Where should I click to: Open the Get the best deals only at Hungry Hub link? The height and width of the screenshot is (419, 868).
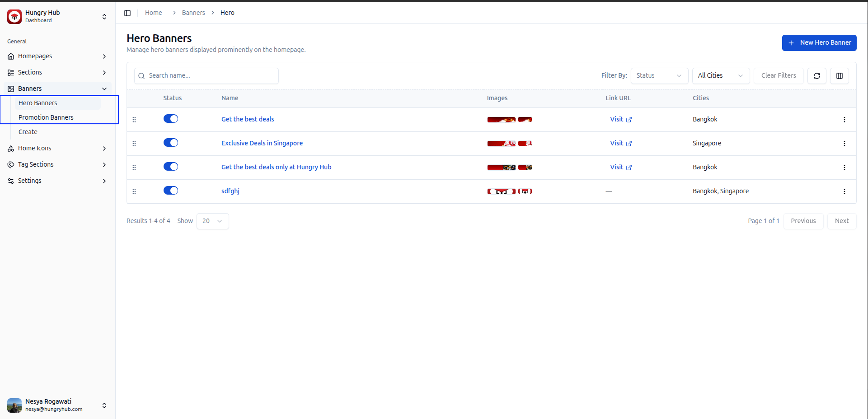(276, 167)
